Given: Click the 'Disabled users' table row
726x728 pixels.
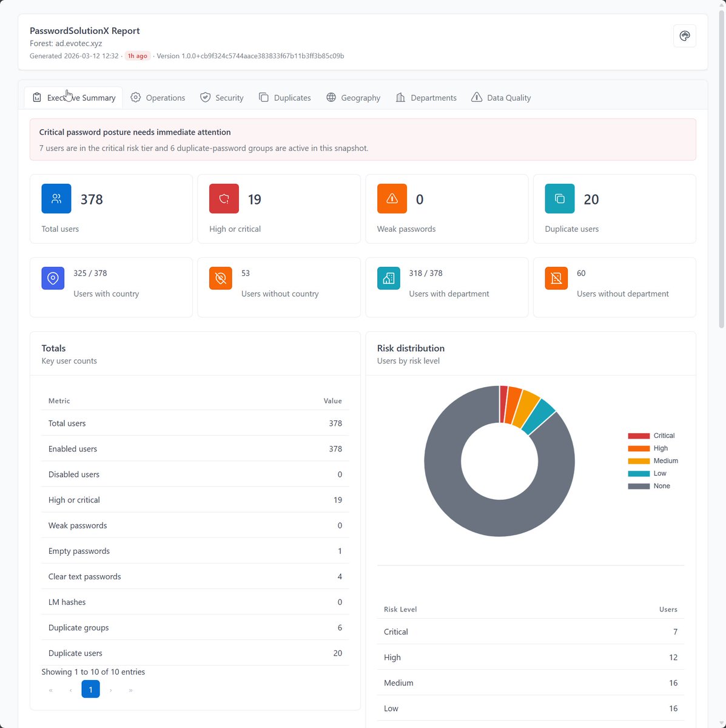Looking at the screenshot, I should point(195,474).
